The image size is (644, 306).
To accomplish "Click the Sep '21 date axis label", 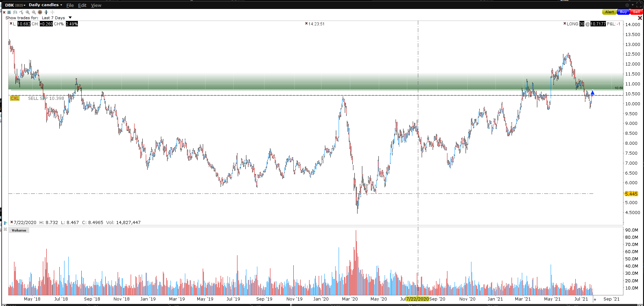I will coord(611,299).
